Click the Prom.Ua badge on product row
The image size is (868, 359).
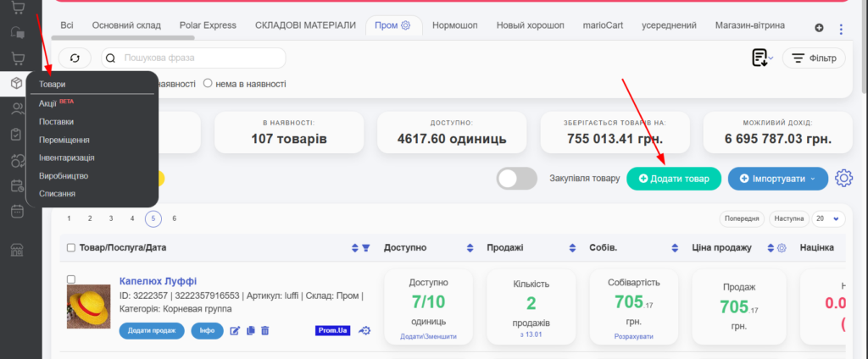332,330
